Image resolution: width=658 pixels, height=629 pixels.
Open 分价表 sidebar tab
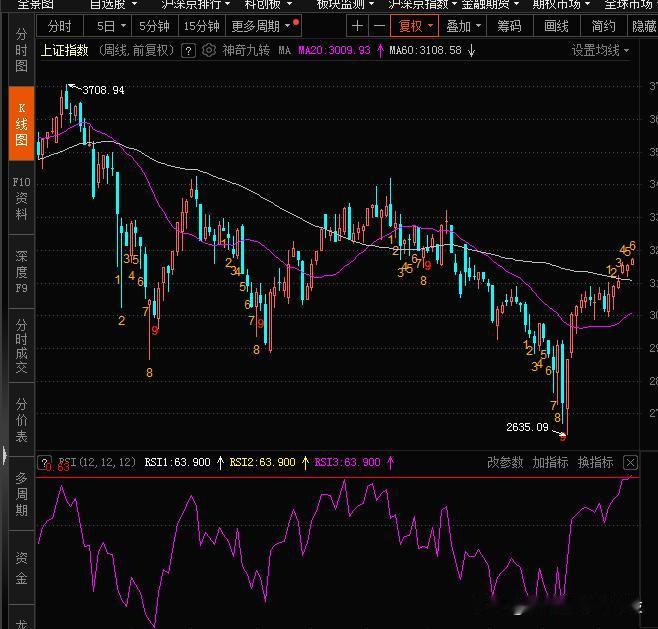coord(21,420)
